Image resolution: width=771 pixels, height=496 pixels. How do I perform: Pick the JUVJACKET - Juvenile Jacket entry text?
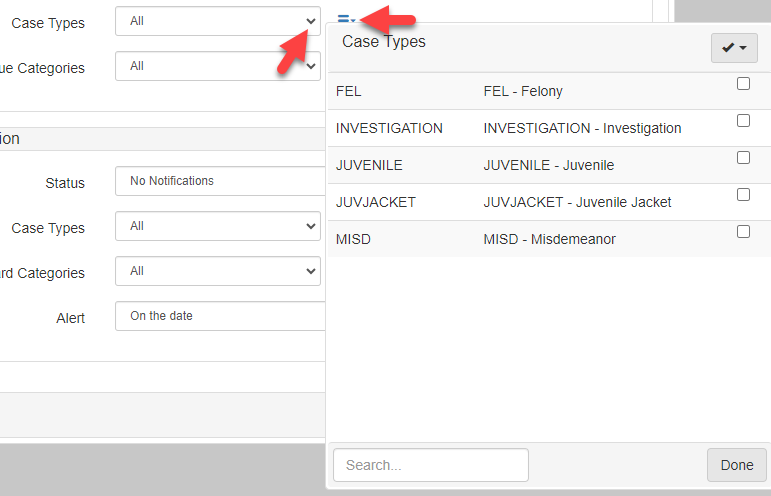coord(577,202)
